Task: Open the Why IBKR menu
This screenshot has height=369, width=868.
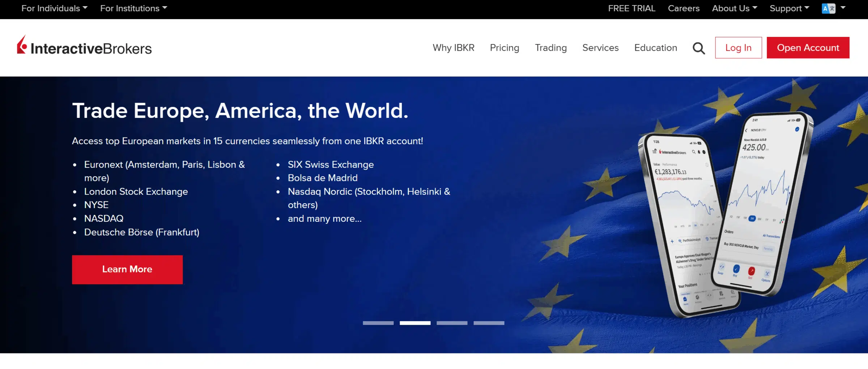Action: [454, 48]
